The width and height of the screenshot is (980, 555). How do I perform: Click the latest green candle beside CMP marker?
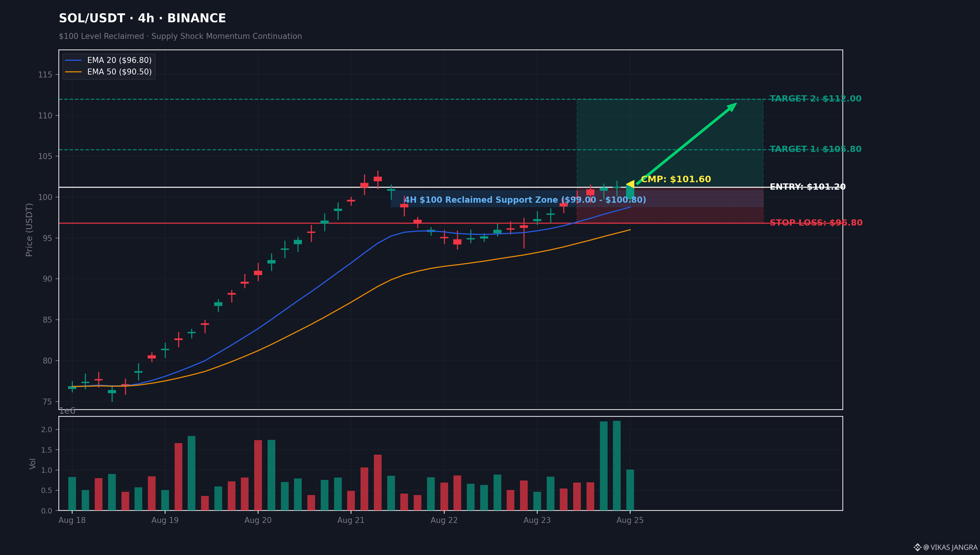(x=630, y=192)
